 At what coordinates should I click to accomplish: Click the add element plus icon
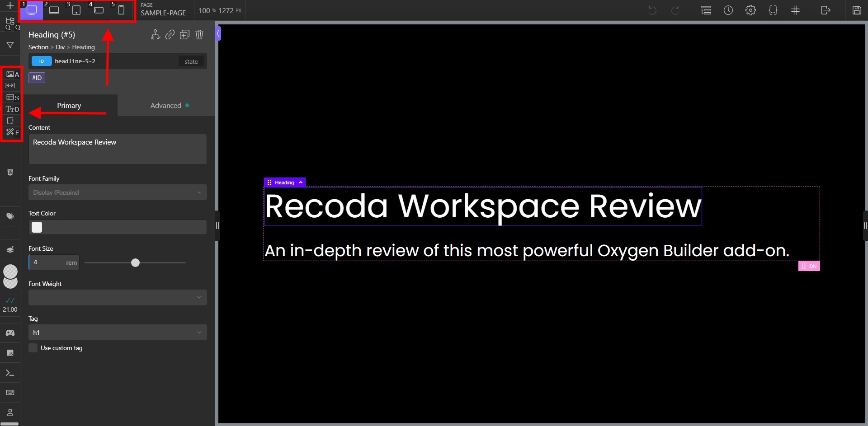point(9,6)
